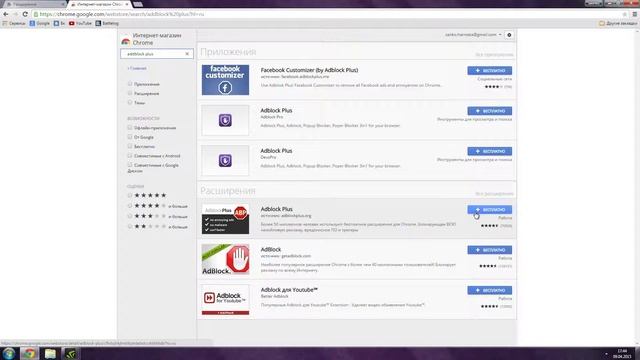
Task: Open the Adblock для Youtube title
Action: click(289, 290)
